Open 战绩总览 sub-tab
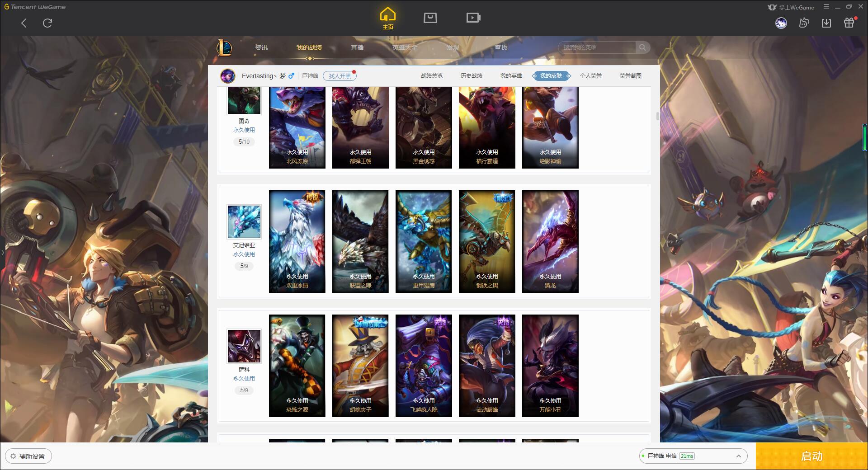This screenshot has height=470, width=868. click(432, 76)
